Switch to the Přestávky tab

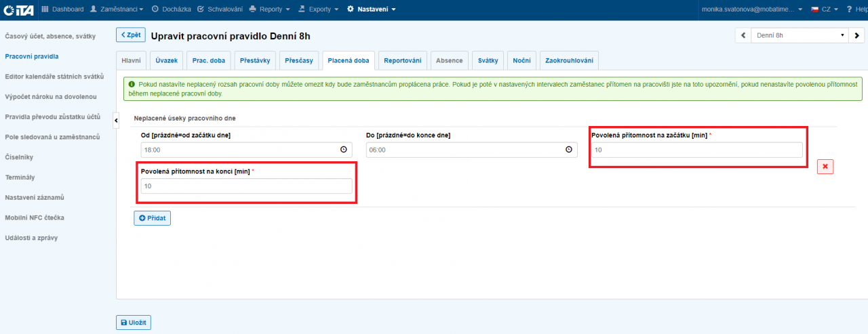pos(255,60)
